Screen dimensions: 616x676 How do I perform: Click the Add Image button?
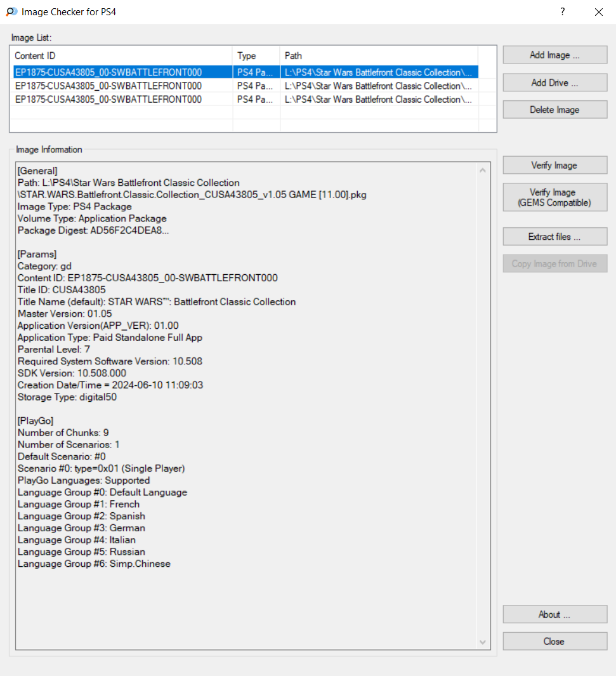555,55
